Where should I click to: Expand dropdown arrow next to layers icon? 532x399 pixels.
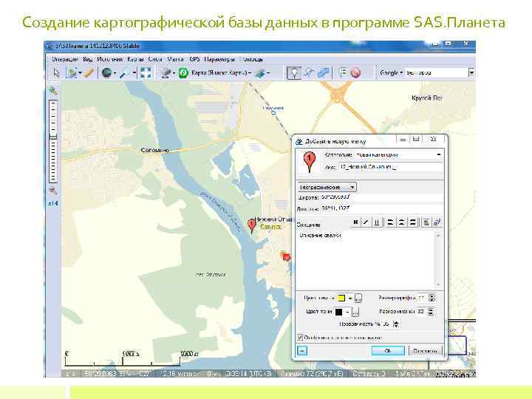(x=268, y=73)
